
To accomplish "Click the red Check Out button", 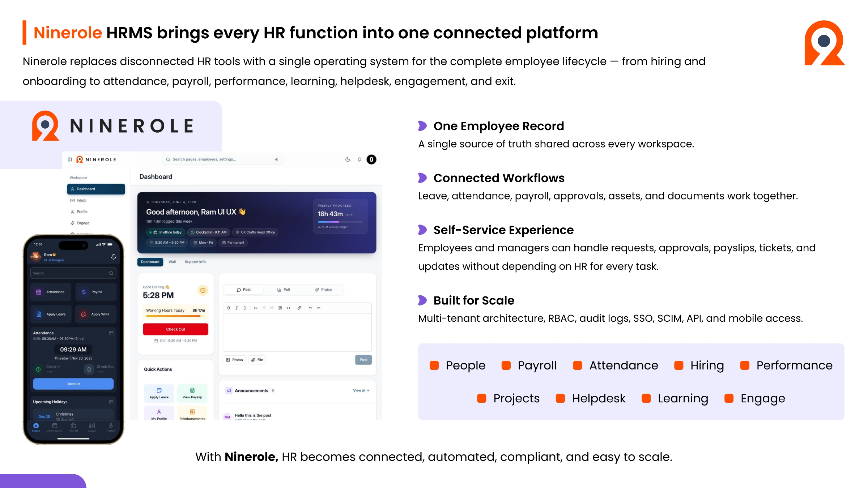I will point(175,329).
